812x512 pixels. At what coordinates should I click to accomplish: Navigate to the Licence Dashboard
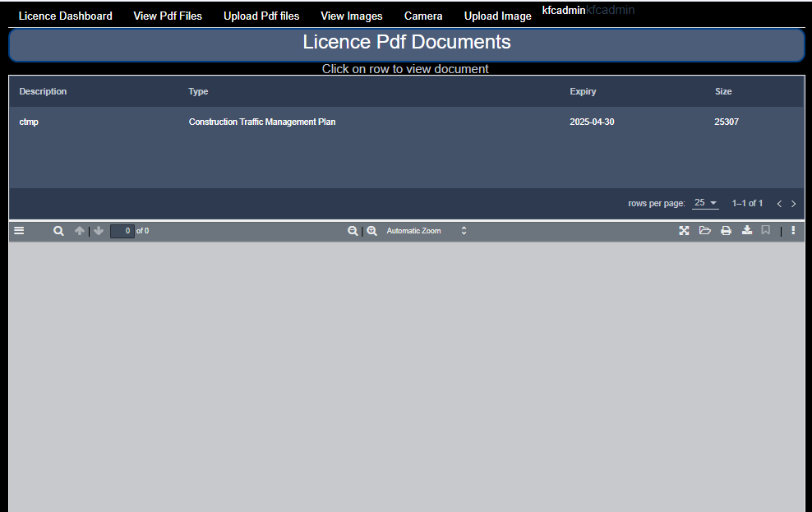pos(65,15)
